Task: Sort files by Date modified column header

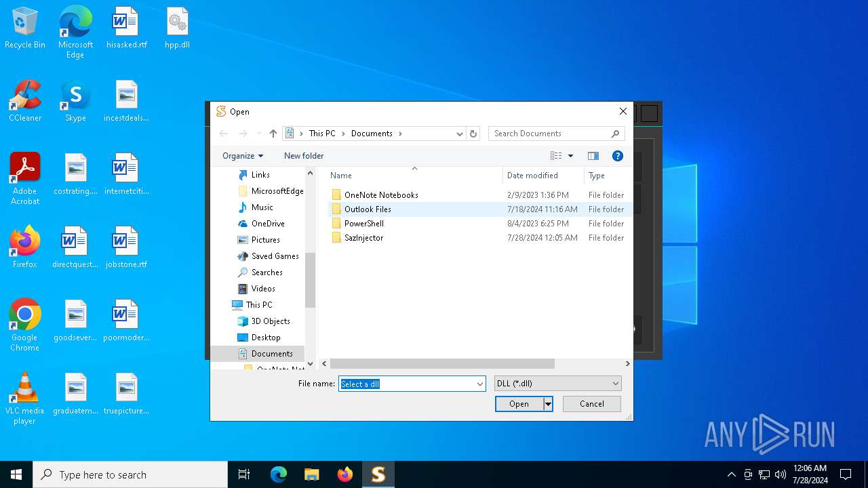Action: pyautogui.click(x=543, y=176)
